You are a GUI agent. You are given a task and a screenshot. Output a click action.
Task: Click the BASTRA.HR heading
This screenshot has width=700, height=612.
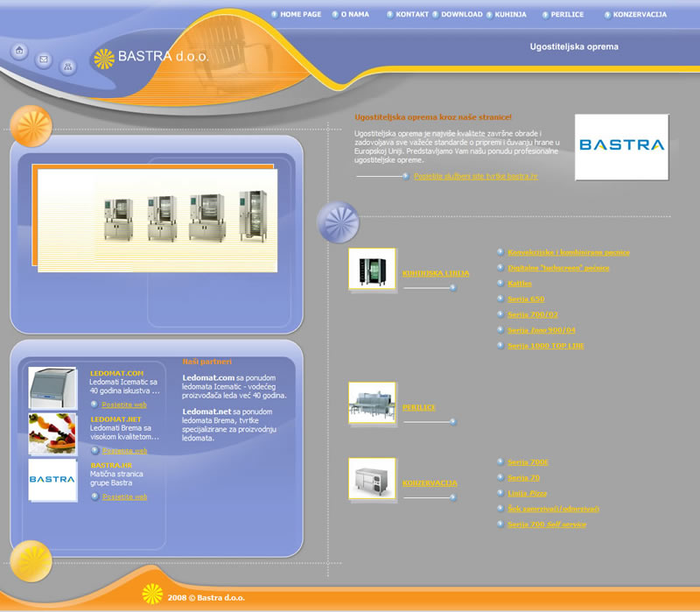(x=111, y=466)
